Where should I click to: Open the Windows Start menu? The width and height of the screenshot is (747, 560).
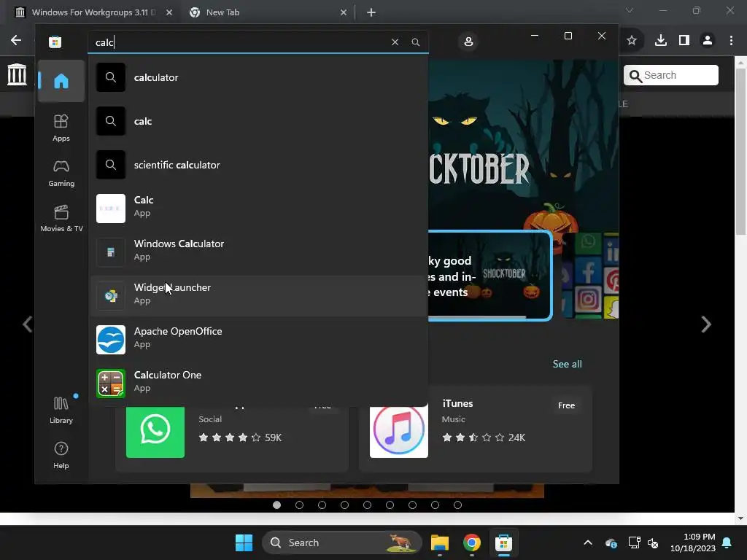pyautogui.click(x=244, y=542)
